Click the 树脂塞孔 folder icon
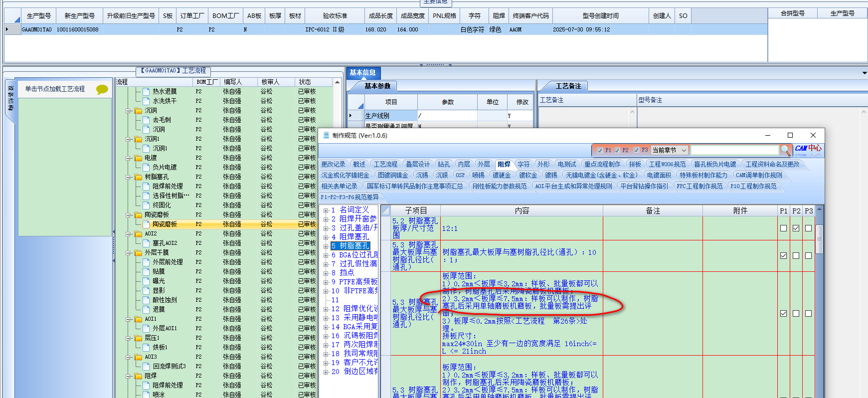Image resolution: width=868 pixels, height=398 pixels. (138, 177)
